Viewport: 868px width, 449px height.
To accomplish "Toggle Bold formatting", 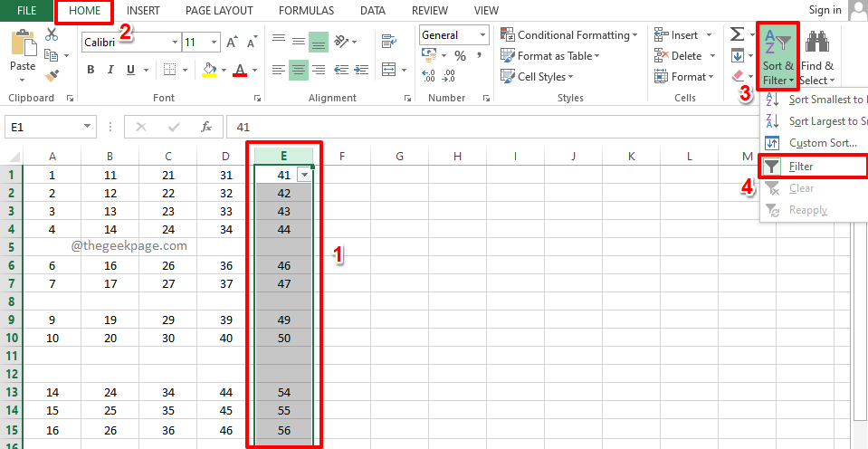I will (x=91, y=70).
